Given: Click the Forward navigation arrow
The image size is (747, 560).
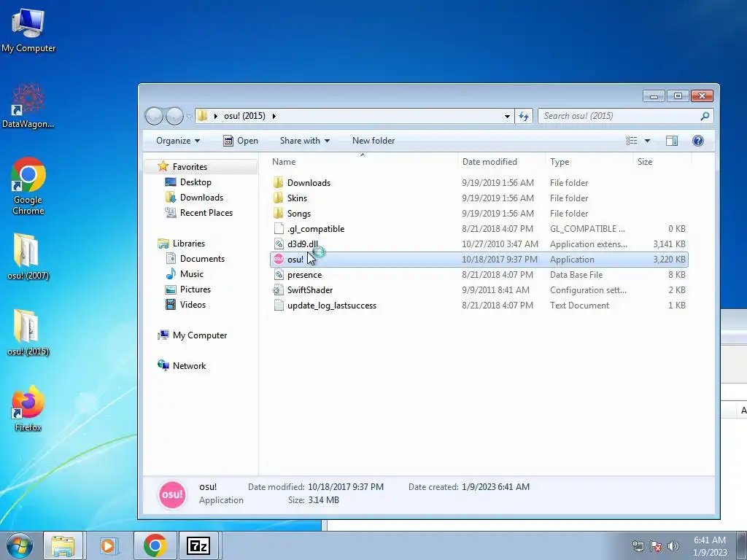Looking at the screenshot, I should coord(174,116).
